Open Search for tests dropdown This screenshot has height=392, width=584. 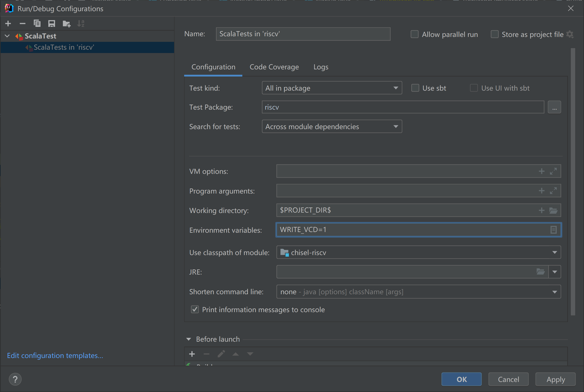[x=332, y=126]
